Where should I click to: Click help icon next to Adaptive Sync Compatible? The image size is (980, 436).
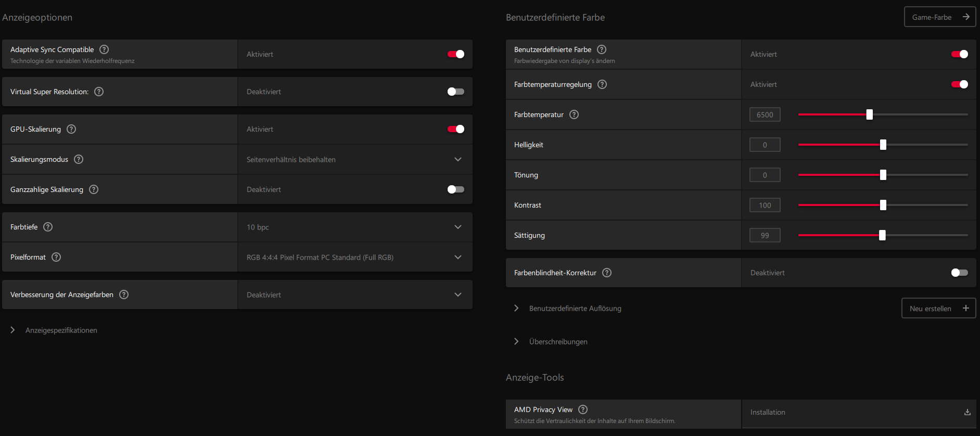104,49
